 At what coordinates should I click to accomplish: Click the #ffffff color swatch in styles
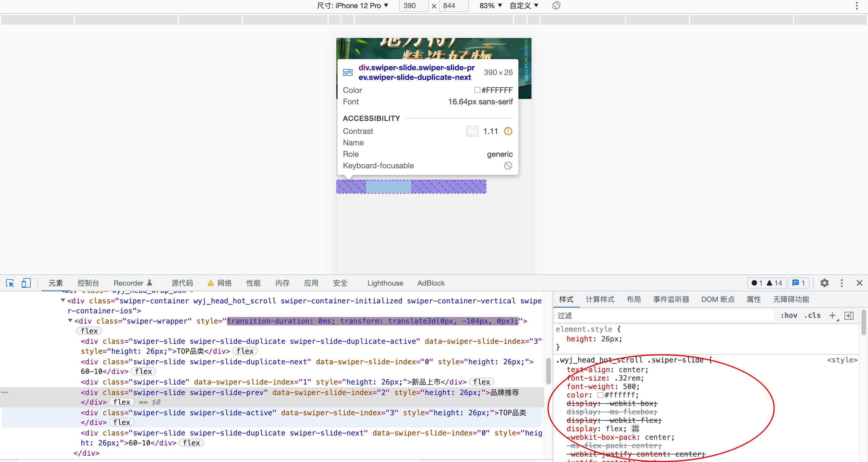600,395
